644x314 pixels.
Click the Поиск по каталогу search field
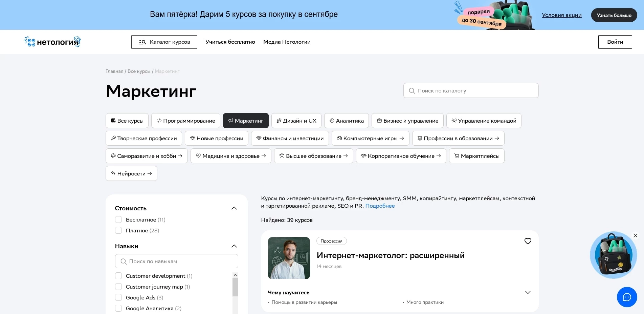[470, 90]
